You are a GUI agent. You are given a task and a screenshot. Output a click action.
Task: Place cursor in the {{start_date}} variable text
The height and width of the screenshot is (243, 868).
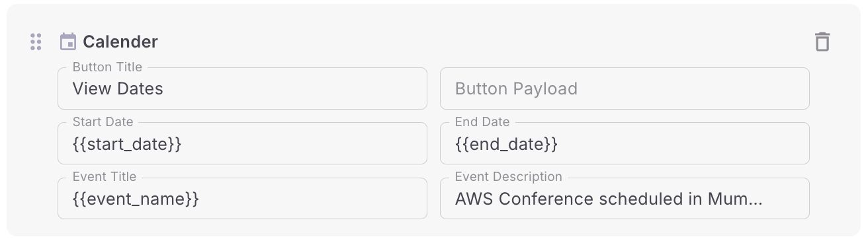click(127, 144)
